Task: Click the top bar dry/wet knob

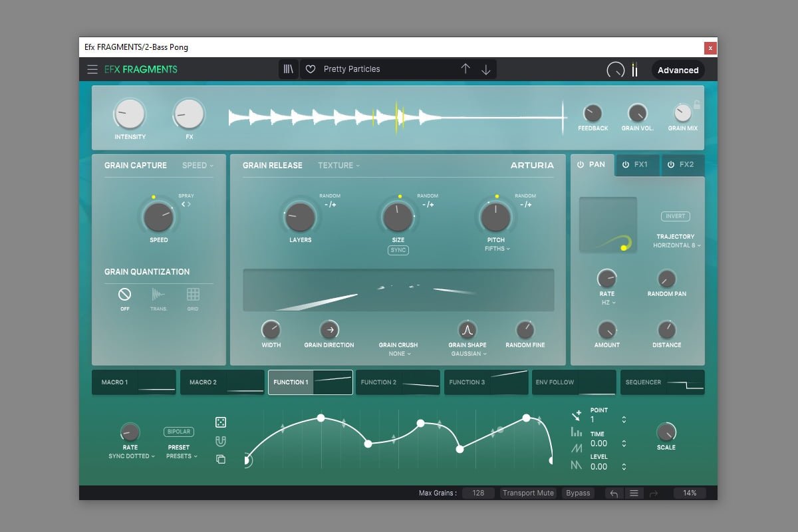Action: click(x=616, y=70)
